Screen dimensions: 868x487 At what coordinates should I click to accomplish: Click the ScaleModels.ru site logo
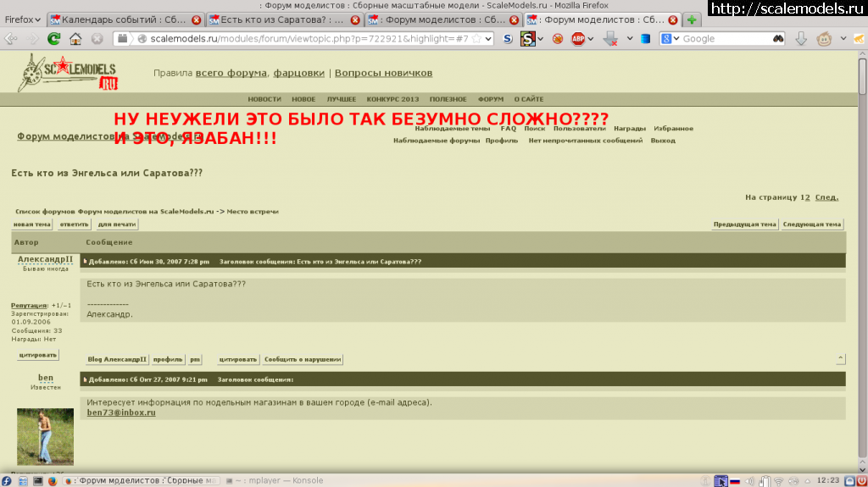[68, 73]
